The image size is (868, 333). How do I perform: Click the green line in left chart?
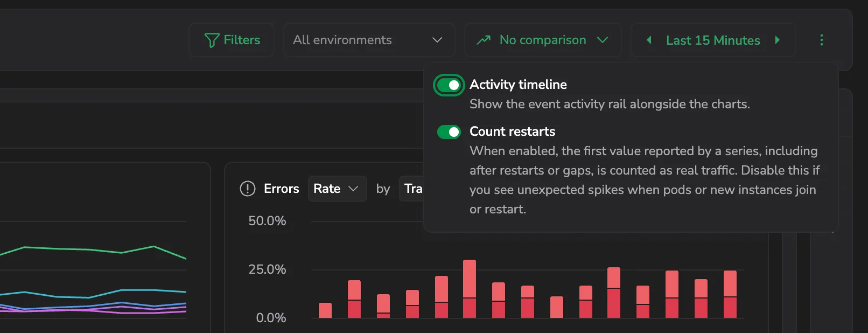(x=89, y=249)
